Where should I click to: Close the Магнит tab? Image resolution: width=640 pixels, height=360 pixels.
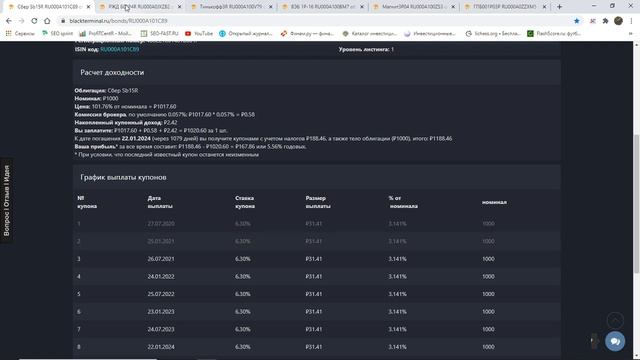[453, 7]
